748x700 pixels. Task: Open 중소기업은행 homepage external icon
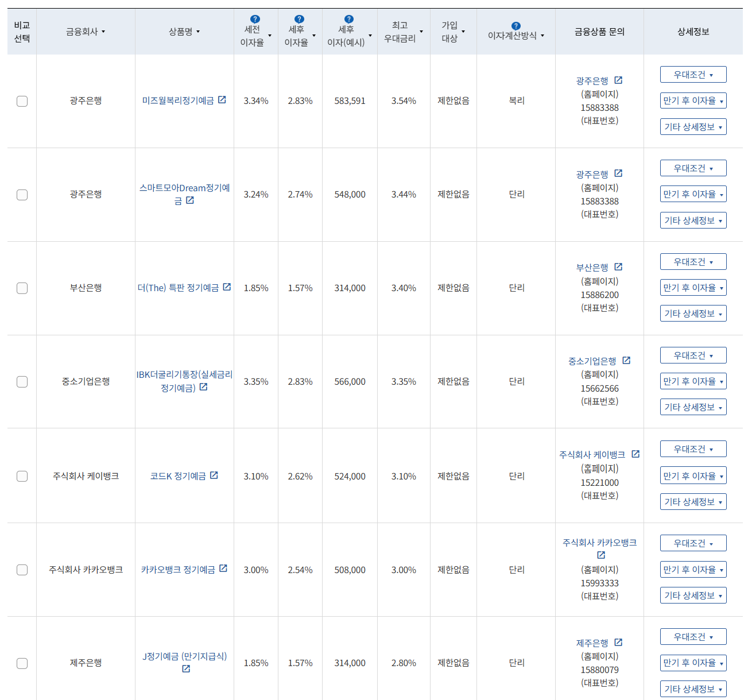point(626,361)
